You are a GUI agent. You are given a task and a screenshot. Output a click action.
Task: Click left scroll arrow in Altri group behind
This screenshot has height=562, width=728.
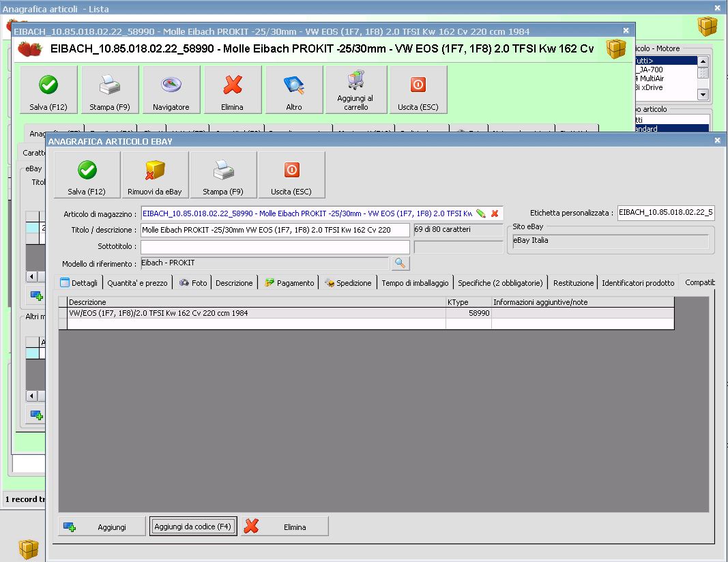pyautogui.click(x=31, y=396)
